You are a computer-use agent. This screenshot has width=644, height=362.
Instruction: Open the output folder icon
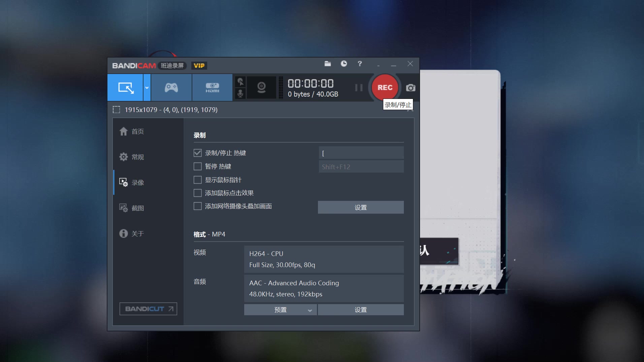click(x=327, y=64)
